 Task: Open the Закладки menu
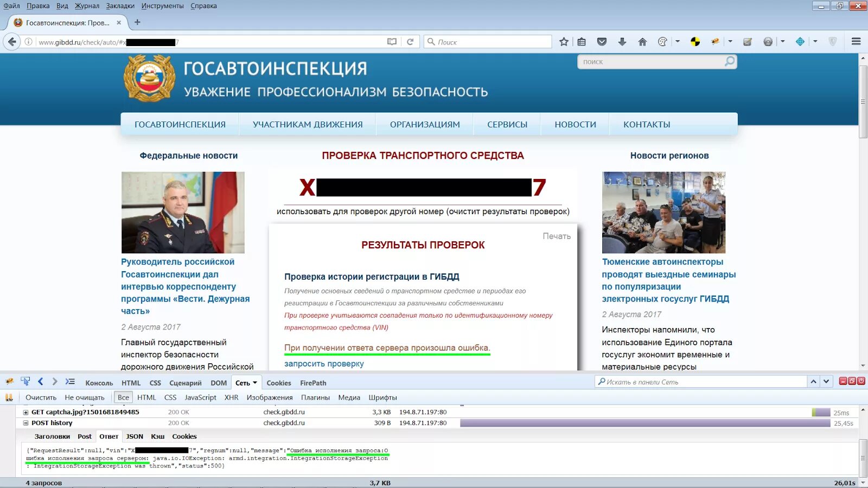pos(120,6)
